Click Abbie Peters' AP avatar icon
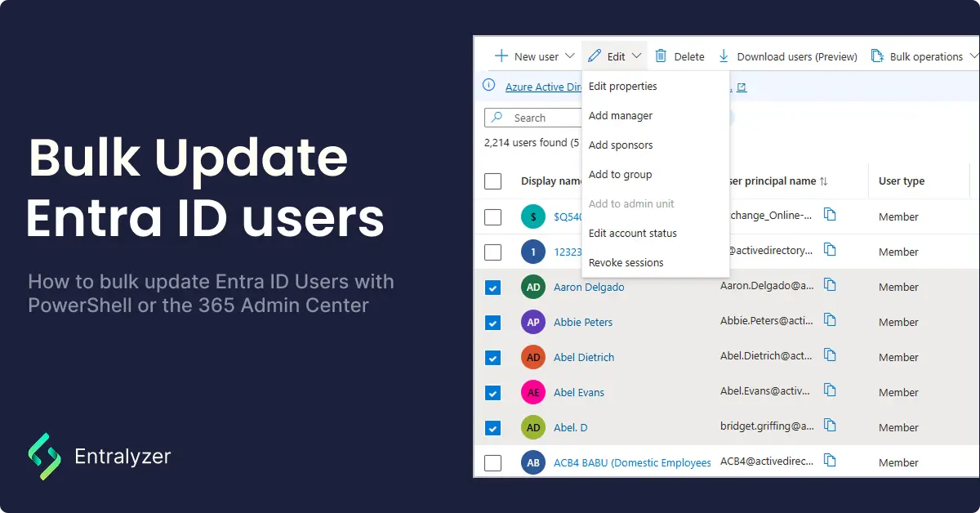This screenshot has width=980, height=513. click(532, 322)
